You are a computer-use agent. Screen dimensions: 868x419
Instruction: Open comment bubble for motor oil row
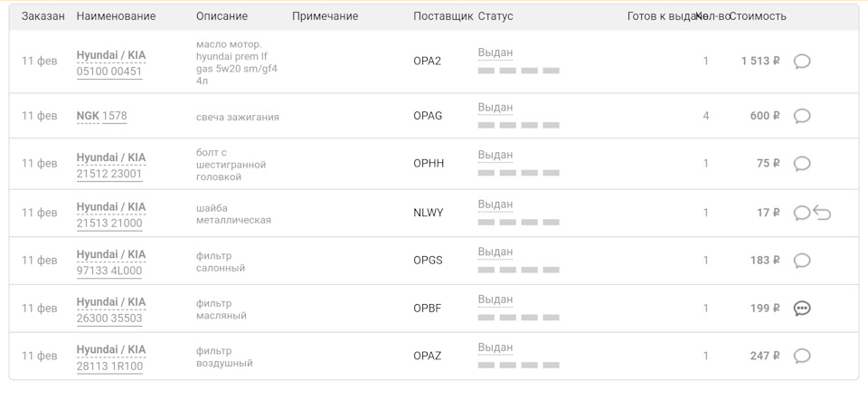(x=801, y=62)
